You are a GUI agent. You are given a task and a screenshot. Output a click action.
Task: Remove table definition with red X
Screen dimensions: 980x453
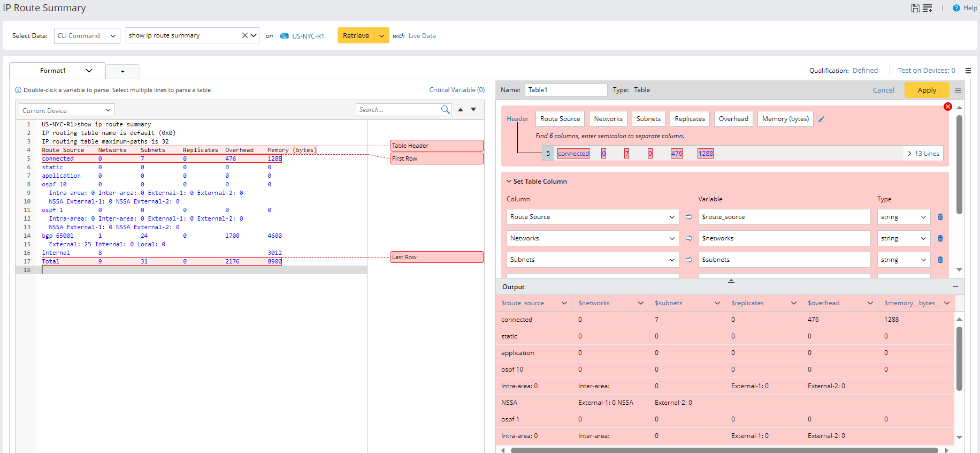(948, 107)
